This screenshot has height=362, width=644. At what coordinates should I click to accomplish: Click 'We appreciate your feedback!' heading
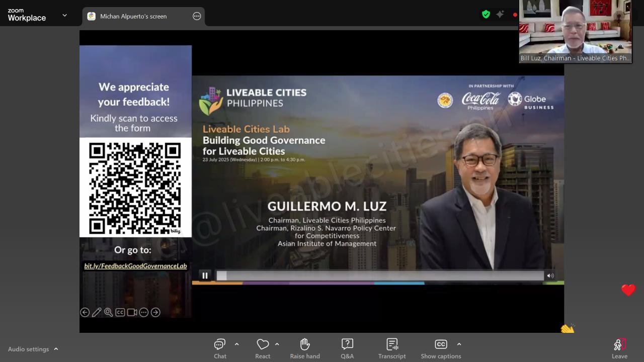pyautogui.click(x=134, y=95)
